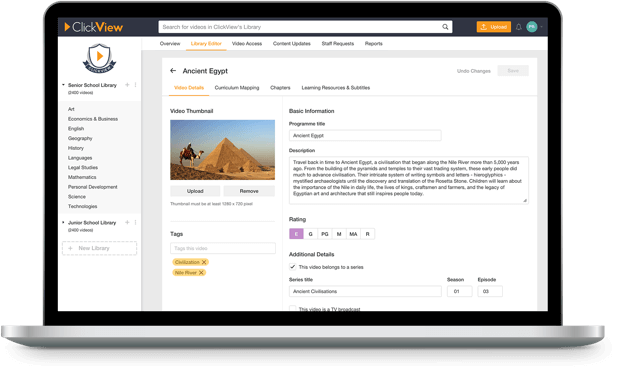This screenshot has height=369, width=618.
Task: Click the search magnifier icon
Action: tap(445, 27)
